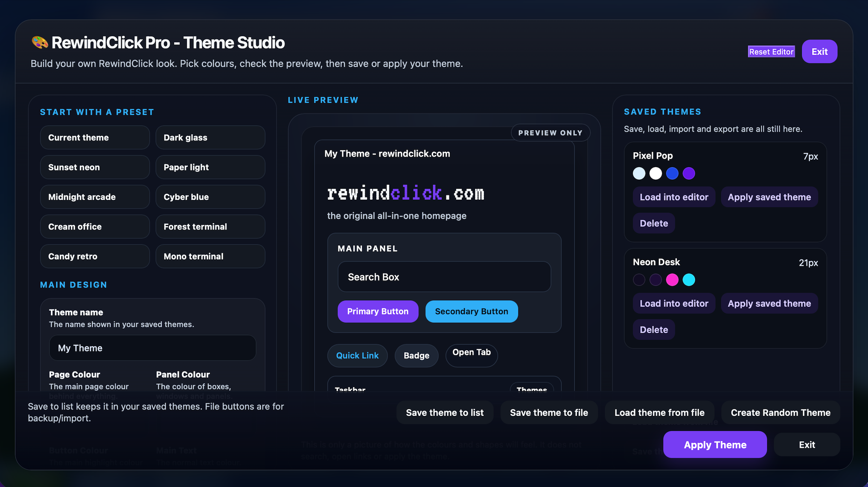868x487 pixels.
Task: Click the Reset Editor button
Action: [771, 52]
